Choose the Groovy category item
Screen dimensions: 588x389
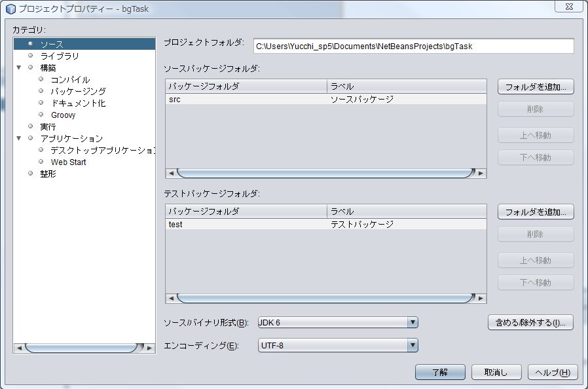[x=63, y=115]
